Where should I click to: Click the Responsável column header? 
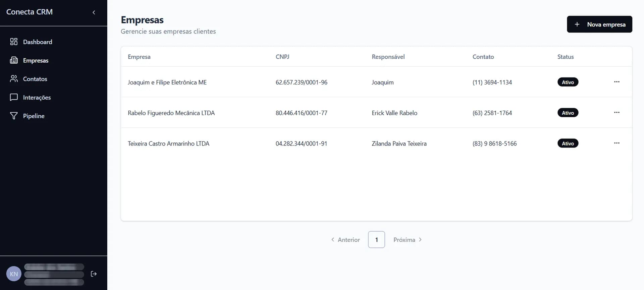pos(388,57)
